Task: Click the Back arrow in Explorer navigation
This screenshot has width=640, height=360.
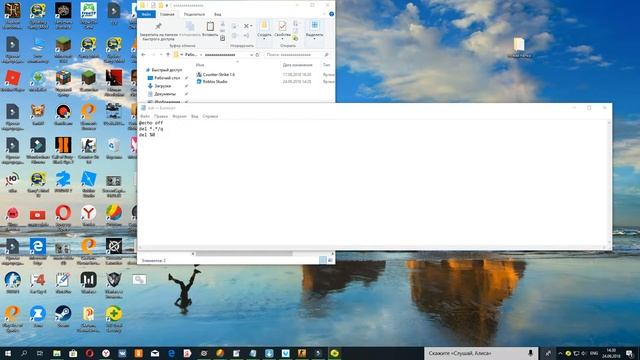Action: [143, 55]
